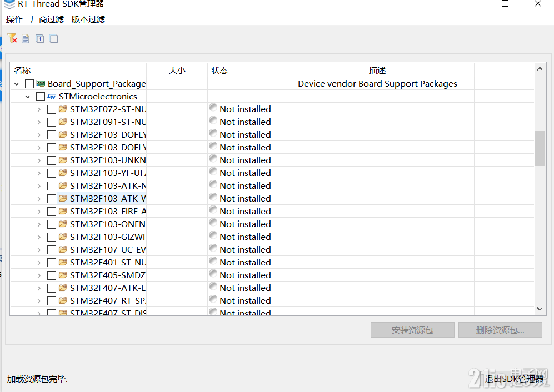The height and width of the screenshot is (392, 554).
Task: Select the STMicroelectronics tree label
Action: click(98, 97)
